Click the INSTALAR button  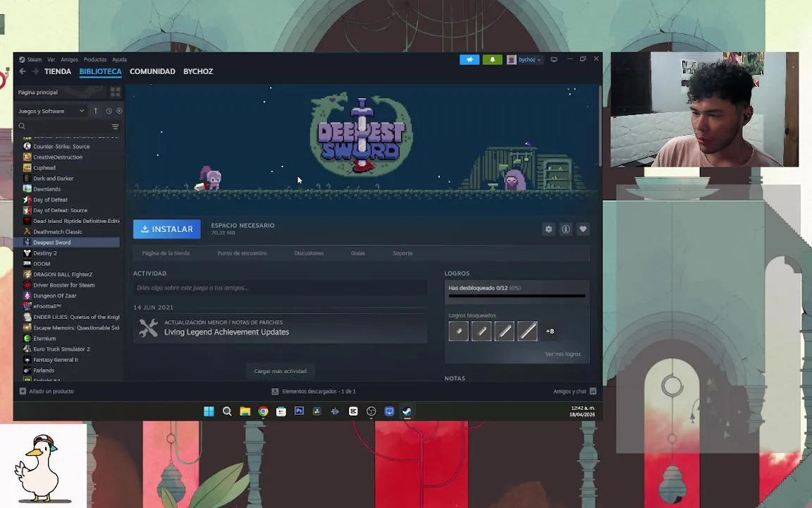point(167,229)
